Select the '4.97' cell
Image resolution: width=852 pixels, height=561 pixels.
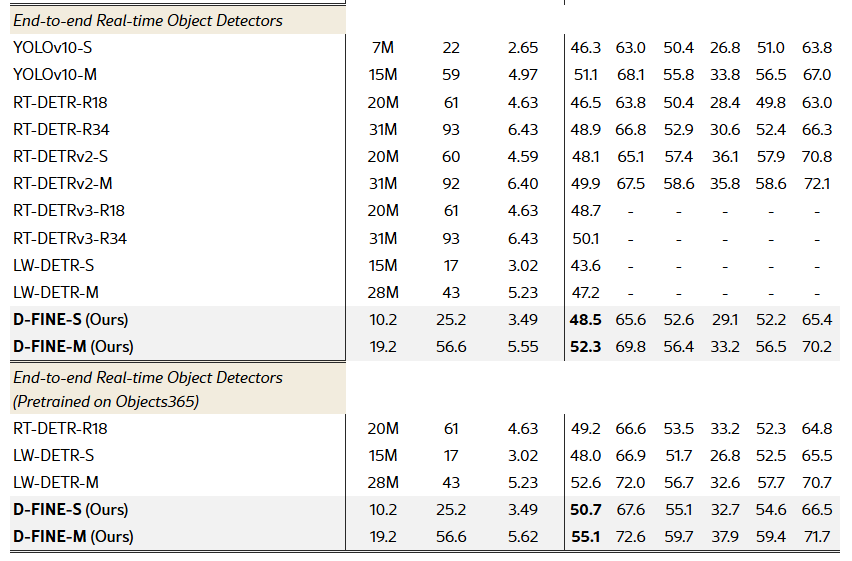[523, 74]
